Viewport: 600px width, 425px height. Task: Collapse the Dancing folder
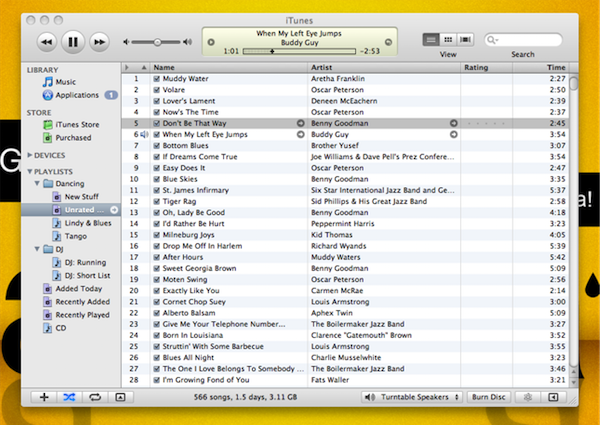[x=37, y=184]
